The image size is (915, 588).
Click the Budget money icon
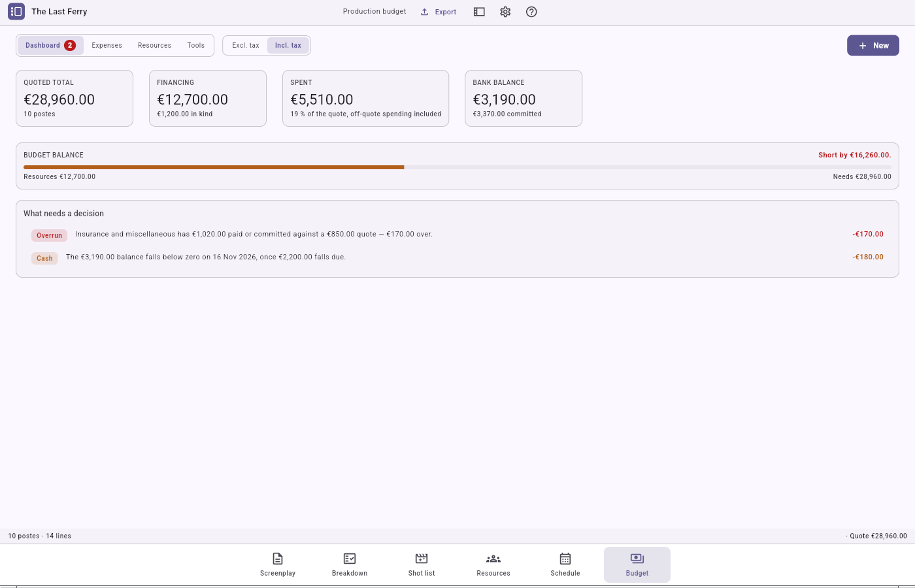click(x=637, y=559)
